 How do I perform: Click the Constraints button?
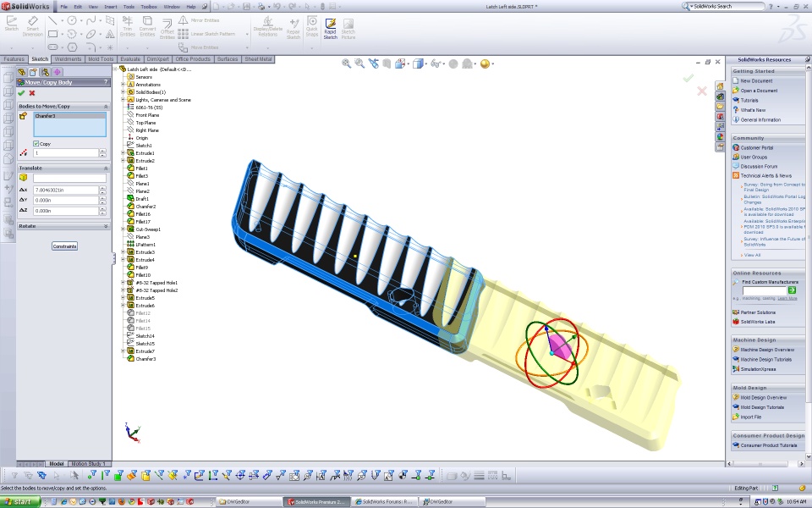coord(65,246)
